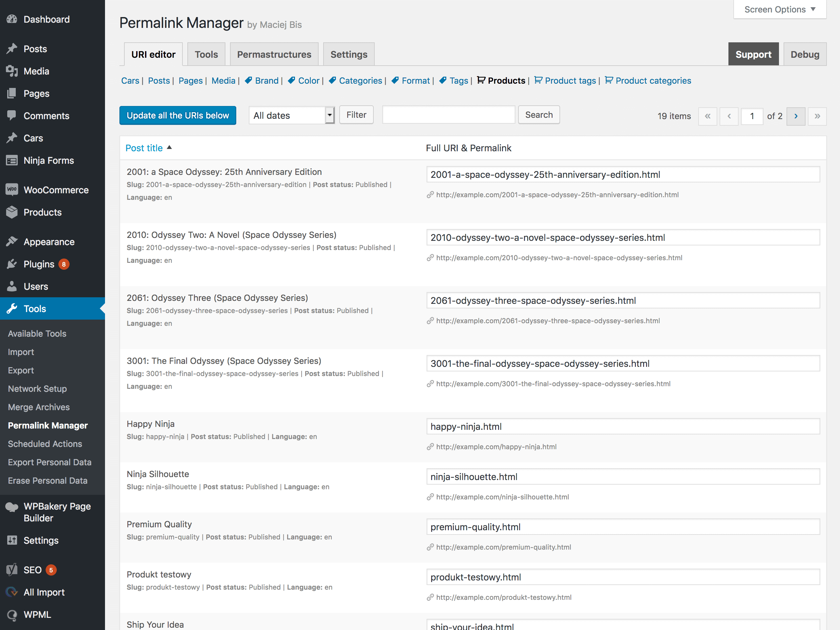Expand the Screen Options panel
This screenshot has width=840, height=630.
(779, 9)
